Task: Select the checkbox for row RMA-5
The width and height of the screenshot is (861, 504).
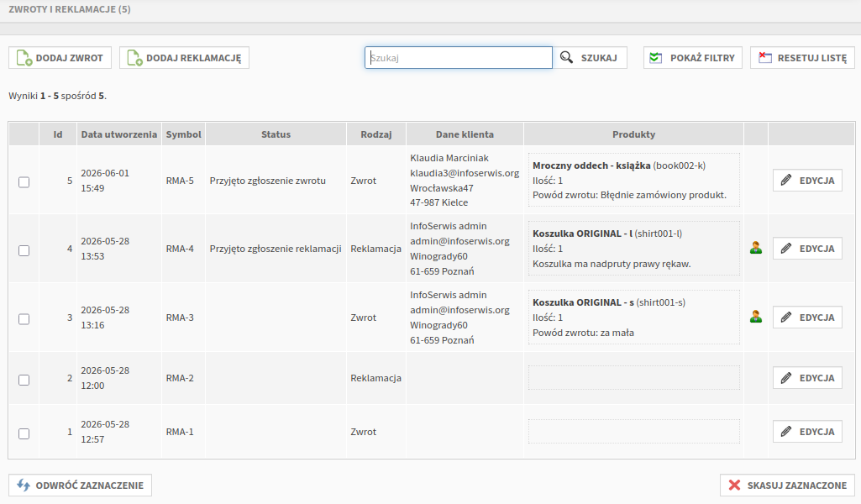Action: tap(24, 181)
